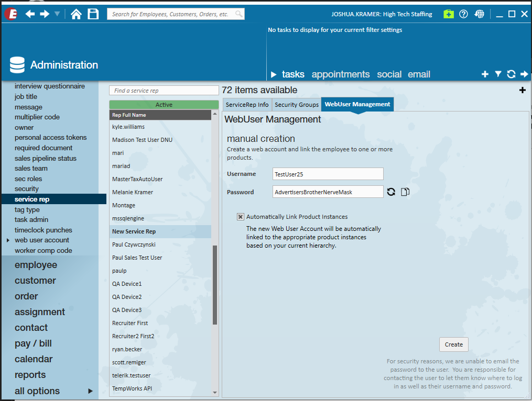Go forward with the right arrow icon
532x401 pixels.
(x=45, y=14)
